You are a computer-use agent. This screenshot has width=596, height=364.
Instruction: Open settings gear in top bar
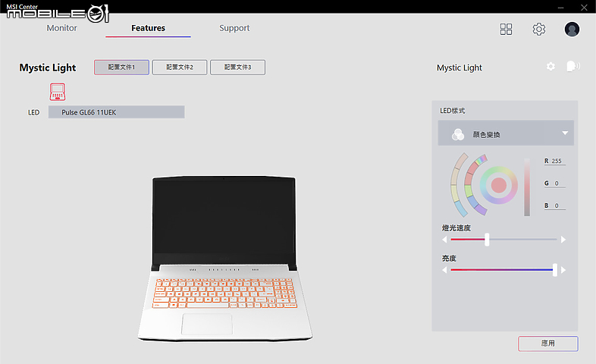coord(539,30)
